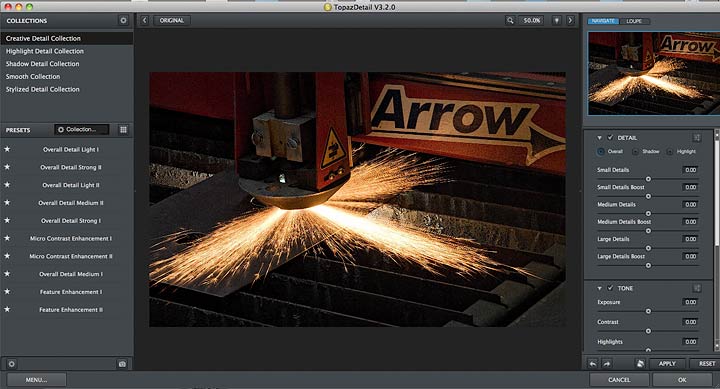Click the Medium Details Boost value field
720x389 pixels.
pyautogui.click(x=691, y=222)
